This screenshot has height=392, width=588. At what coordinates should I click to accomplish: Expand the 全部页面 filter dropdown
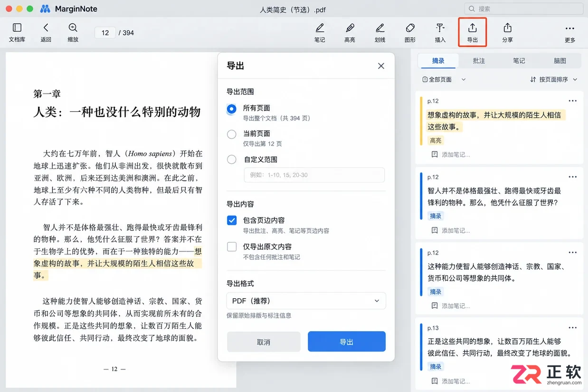[x=444, y=79]
